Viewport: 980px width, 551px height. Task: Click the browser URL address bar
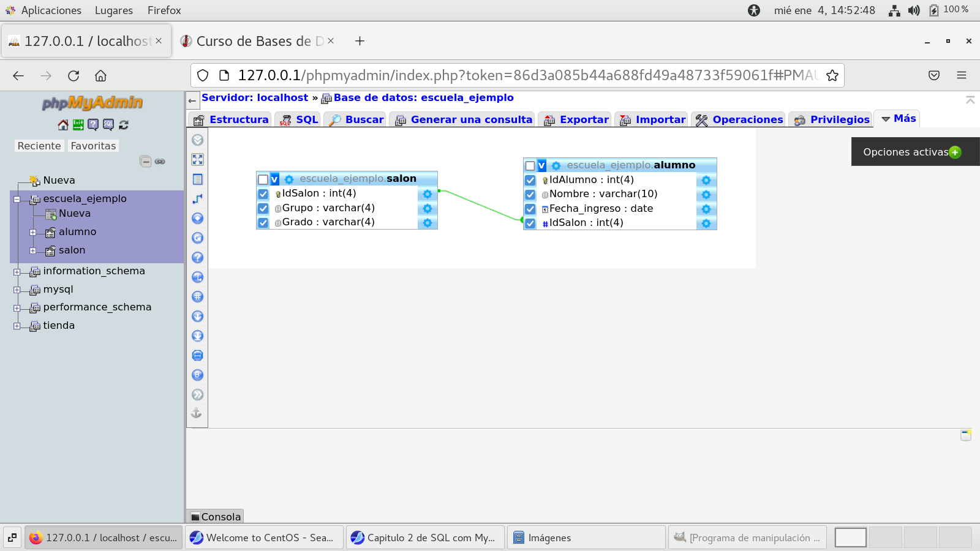coord(527,75)
